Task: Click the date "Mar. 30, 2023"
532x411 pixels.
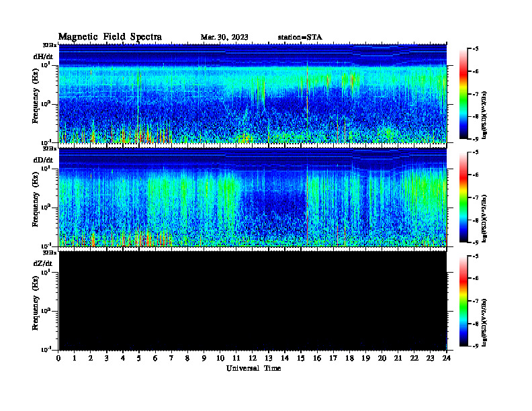Action: coord(224,38)
